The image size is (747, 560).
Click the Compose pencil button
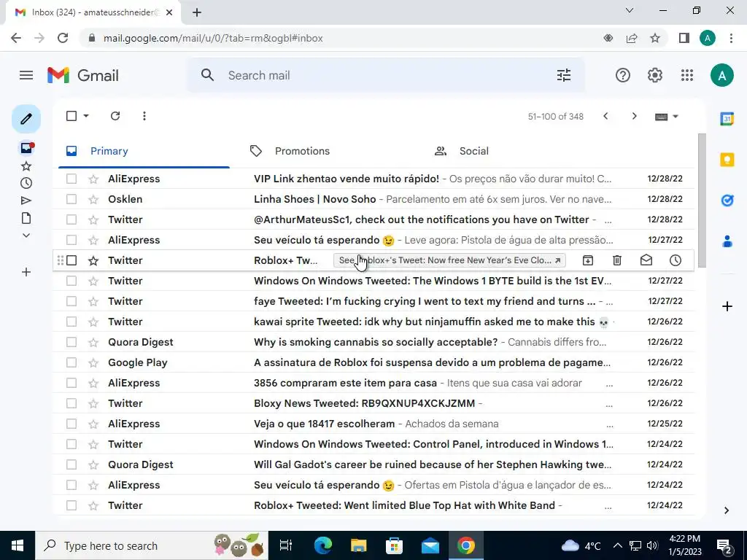(x=26, y=119)
